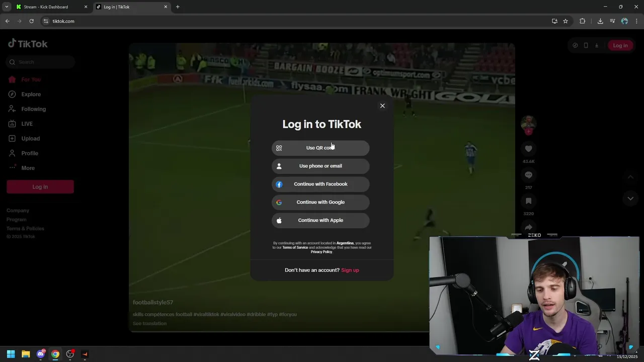
Task: Click the install app icon in address bar
Action: [x=554, y=21]
